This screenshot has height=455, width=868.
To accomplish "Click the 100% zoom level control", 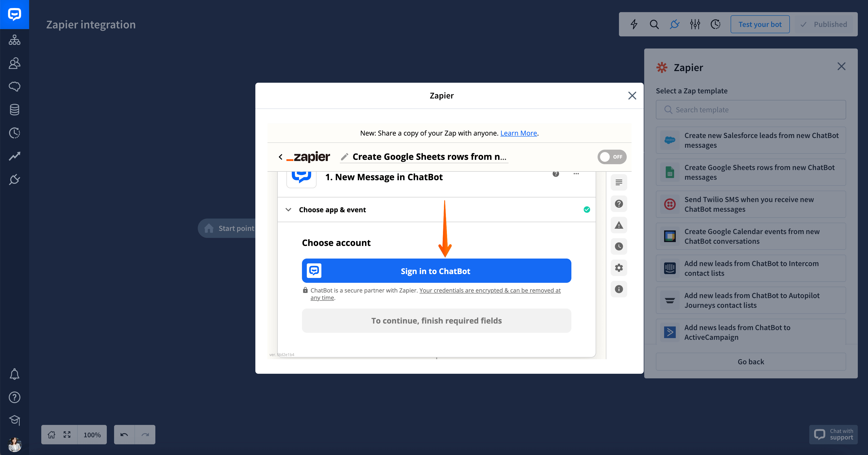I will pyautogui.click(x=92, y=435).
